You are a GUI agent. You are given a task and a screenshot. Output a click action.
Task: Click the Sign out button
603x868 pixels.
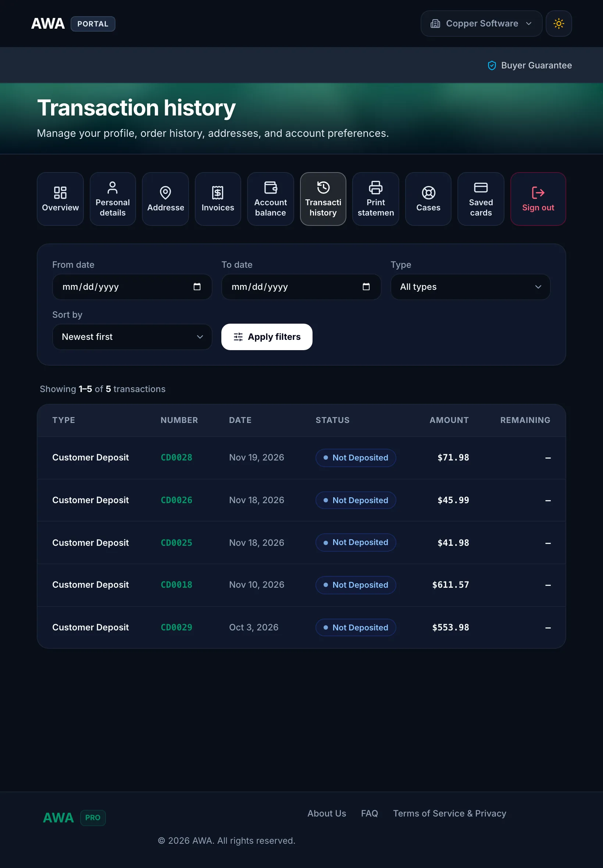point(538,199)
